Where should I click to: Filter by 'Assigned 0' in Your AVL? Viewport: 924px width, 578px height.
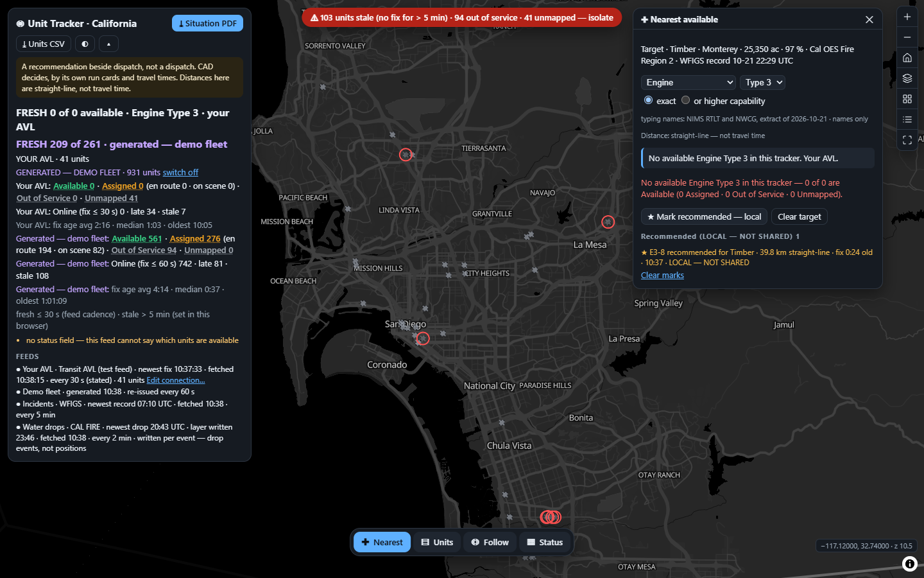pos(123,186)
